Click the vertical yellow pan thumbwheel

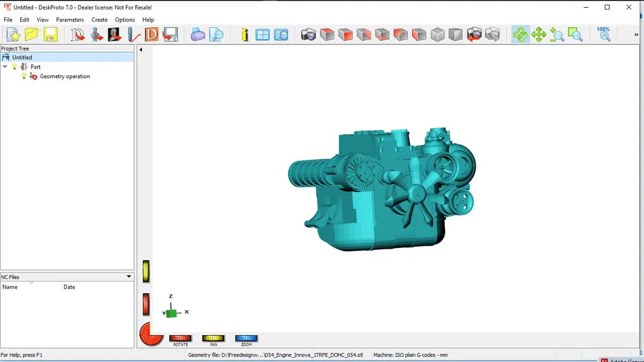coord(146,271)
